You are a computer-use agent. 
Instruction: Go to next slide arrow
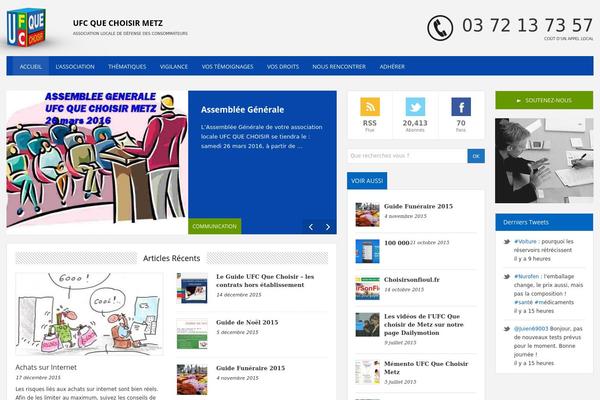click(x=328, y=227)
